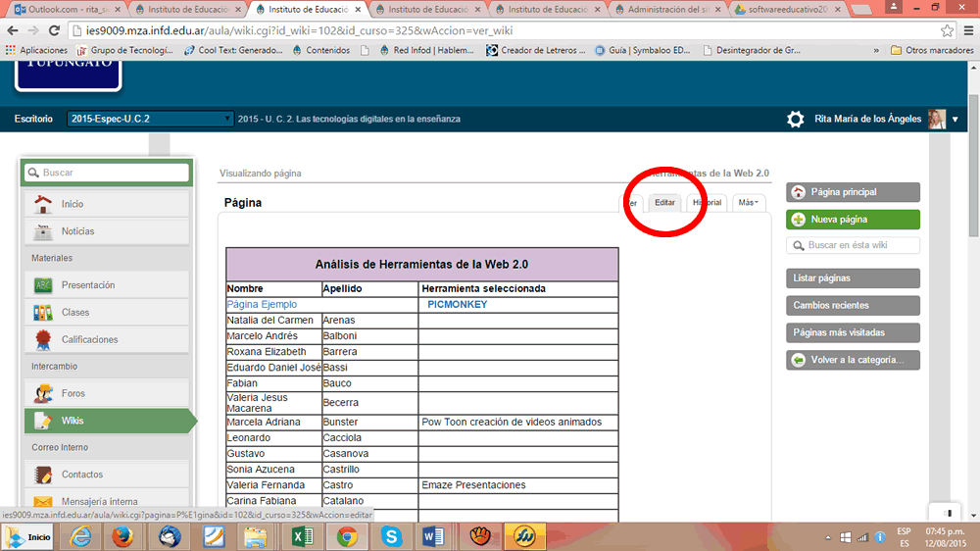Viewport: 980px width, 551px height.
Task: Open Skype from the taskbar
Action: point(391,536)
